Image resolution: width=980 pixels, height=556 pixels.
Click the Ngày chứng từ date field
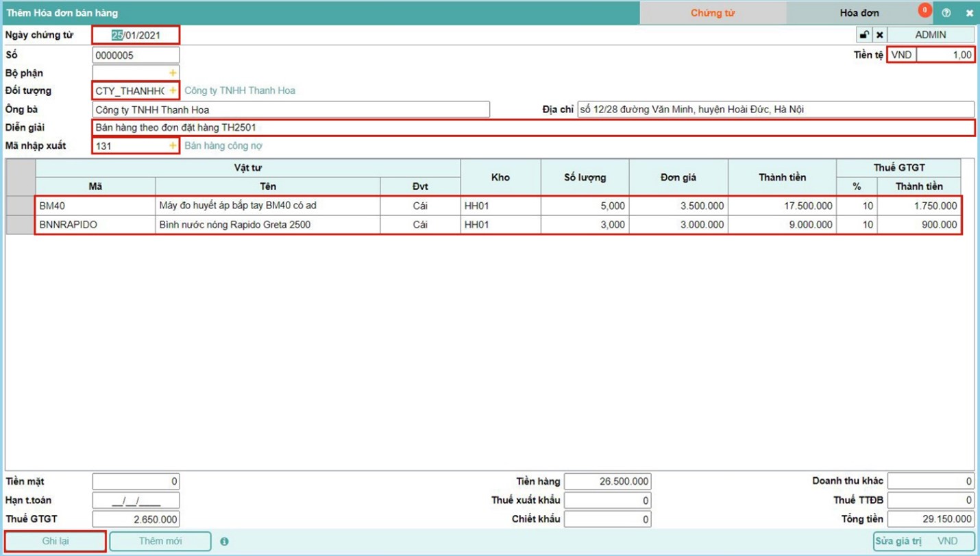(136, 35)
